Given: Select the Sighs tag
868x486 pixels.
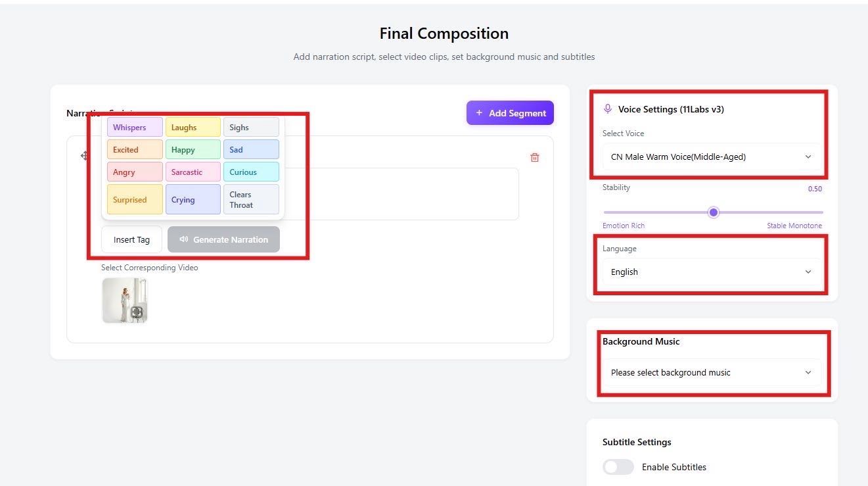Looking at the screenshot, I should 251,128.
